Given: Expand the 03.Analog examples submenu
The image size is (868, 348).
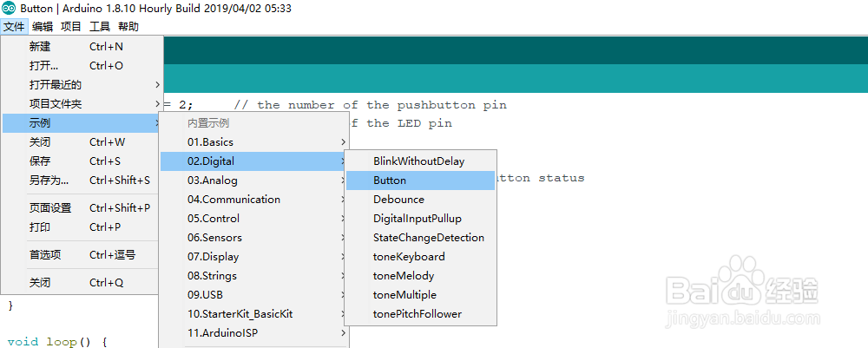Looking at the screenshot, I should coord(254,181).
